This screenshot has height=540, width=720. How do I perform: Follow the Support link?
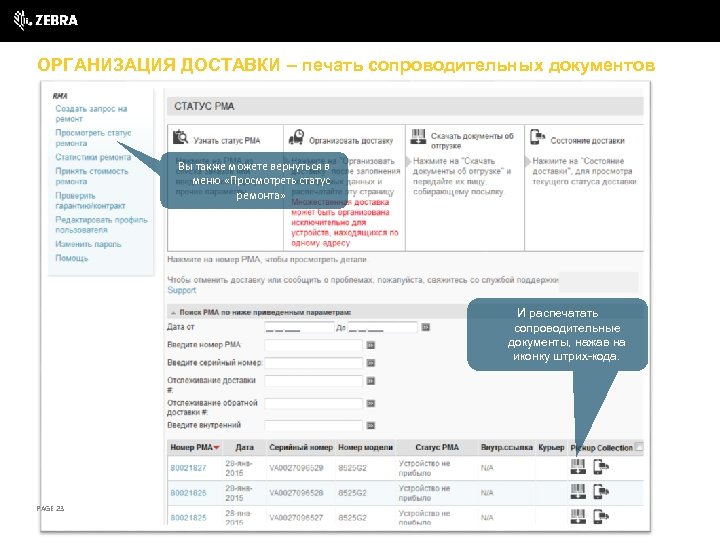click(x=181, y=290)
